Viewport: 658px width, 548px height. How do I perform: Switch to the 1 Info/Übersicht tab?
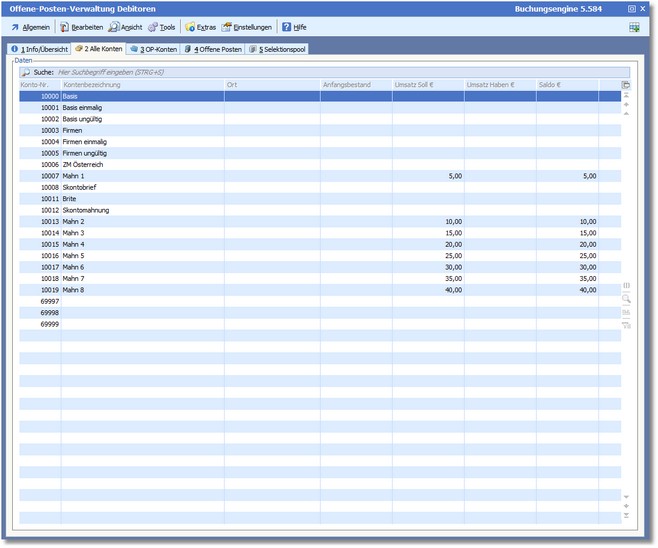click(38, 48)
